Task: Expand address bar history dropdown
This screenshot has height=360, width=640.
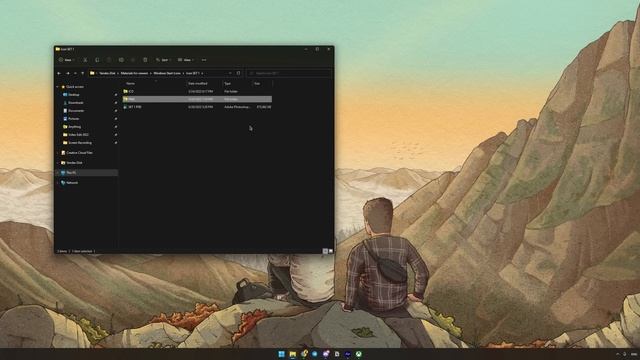Action: click(x=230, y=73)
